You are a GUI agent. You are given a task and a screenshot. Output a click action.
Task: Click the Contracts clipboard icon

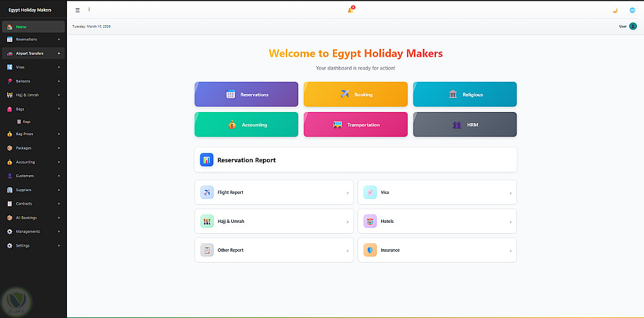click(x=10, y=203)
